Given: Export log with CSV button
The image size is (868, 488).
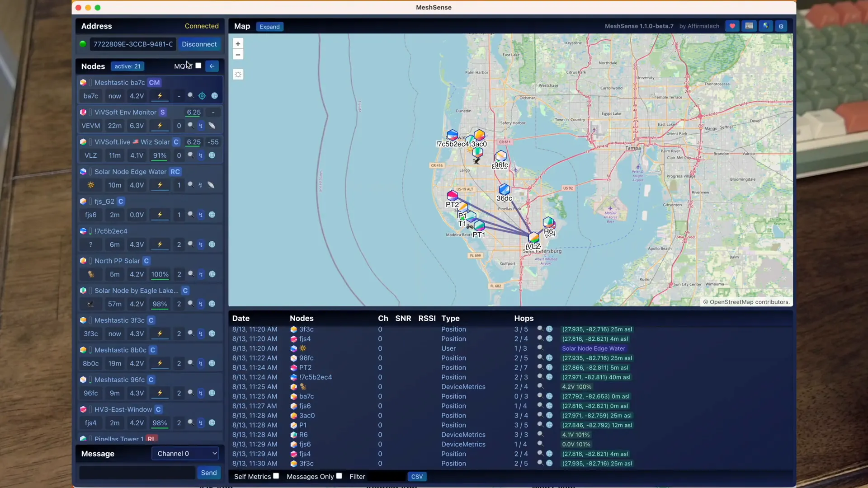Looking at the screenshot, I should pyautogui.click(x=417, y=477).
